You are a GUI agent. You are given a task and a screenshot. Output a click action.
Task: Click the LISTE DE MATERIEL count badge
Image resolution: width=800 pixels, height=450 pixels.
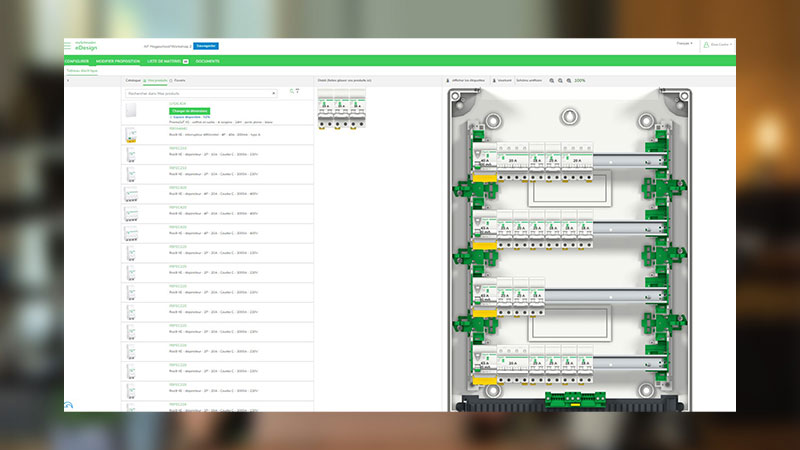[186, 61]
